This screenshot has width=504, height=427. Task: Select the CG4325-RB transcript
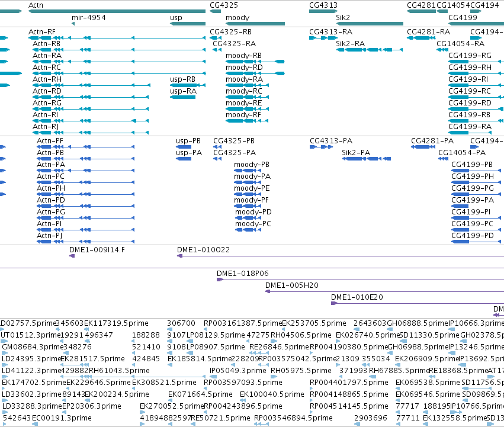point(216,38)
